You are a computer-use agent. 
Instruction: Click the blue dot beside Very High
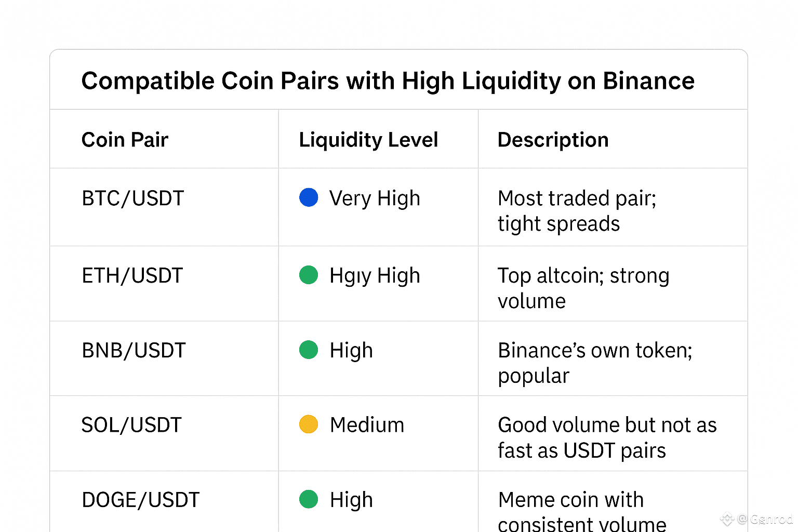click(x=309, y=197)
